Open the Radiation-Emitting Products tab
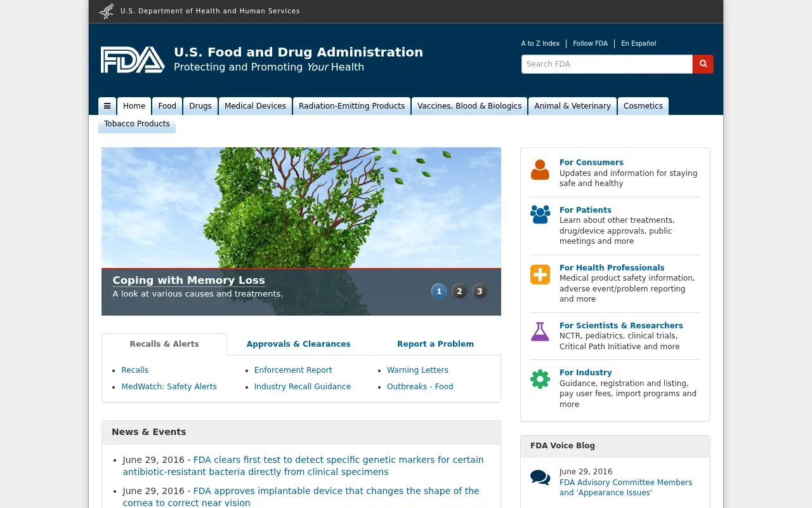The width and height of the screenshot is (812, 508). click(351, 106)
